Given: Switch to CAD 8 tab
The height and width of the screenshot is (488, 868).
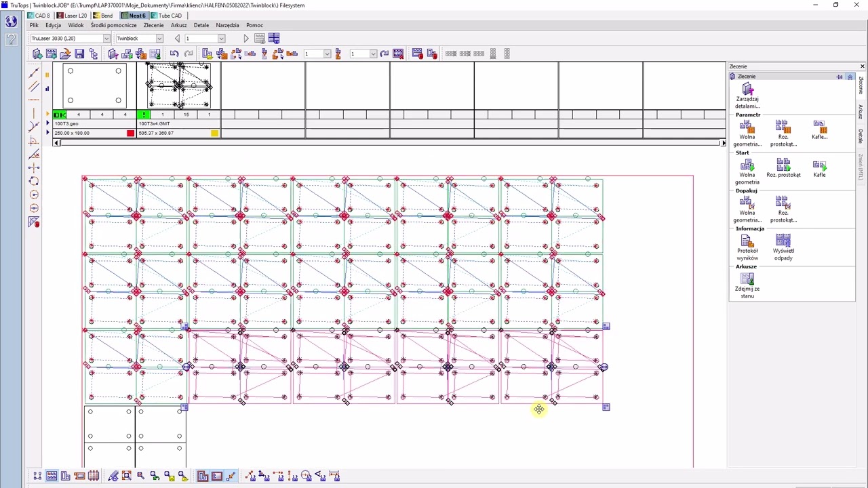Looking at the screenshot, I should click(39, 16).
